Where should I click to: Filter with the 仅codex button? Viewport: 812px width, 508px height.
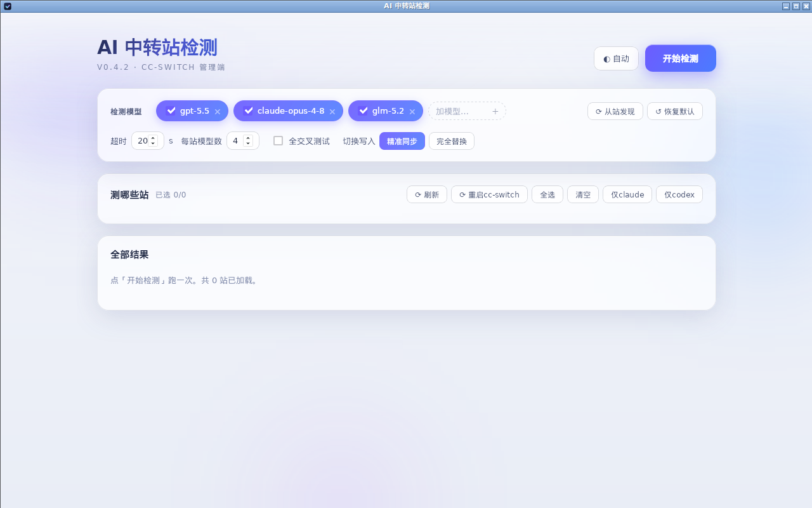(x=679, y=194)
